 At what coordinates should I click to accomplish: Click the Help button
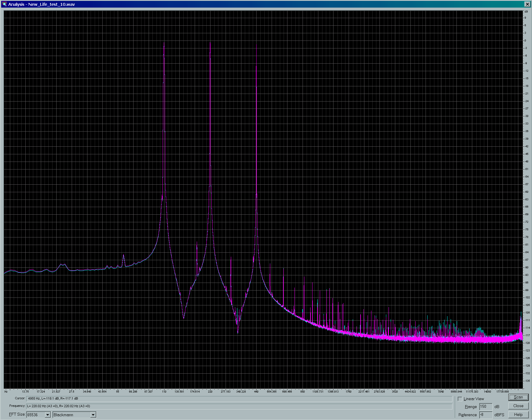click(518, 414)
